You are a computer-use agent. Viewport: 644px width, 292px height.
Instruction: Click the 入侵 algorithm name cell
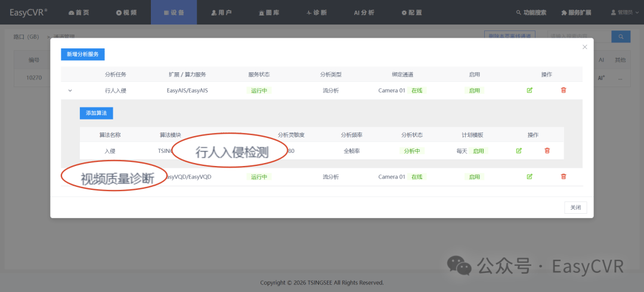110,151
